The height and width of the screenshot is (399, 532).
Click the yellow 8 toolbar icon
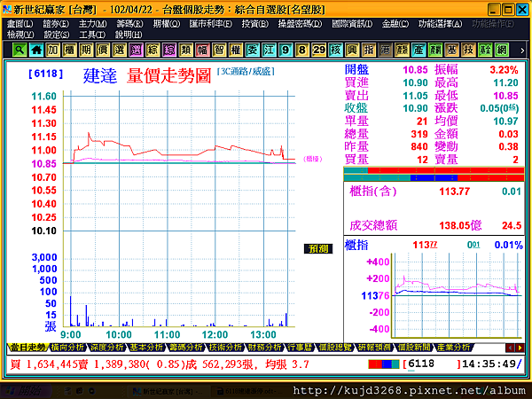coord(302,51)
